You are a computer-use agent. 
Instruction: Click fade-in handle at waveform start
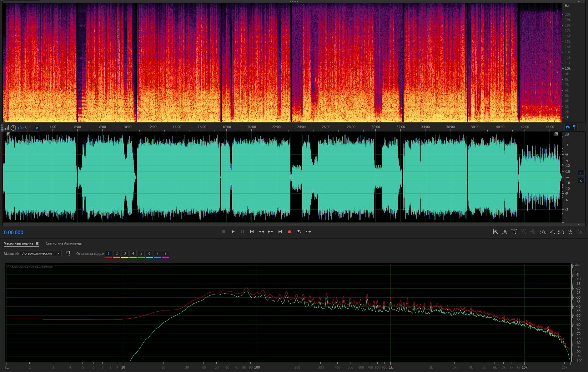[x=8, y=134]
